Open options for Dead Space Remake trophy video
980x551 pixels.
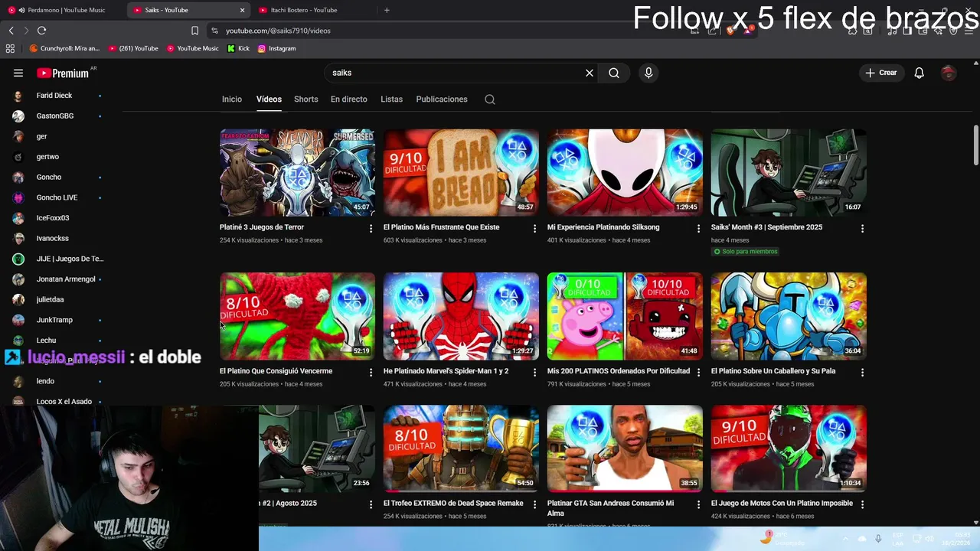(x=535, y=504)
